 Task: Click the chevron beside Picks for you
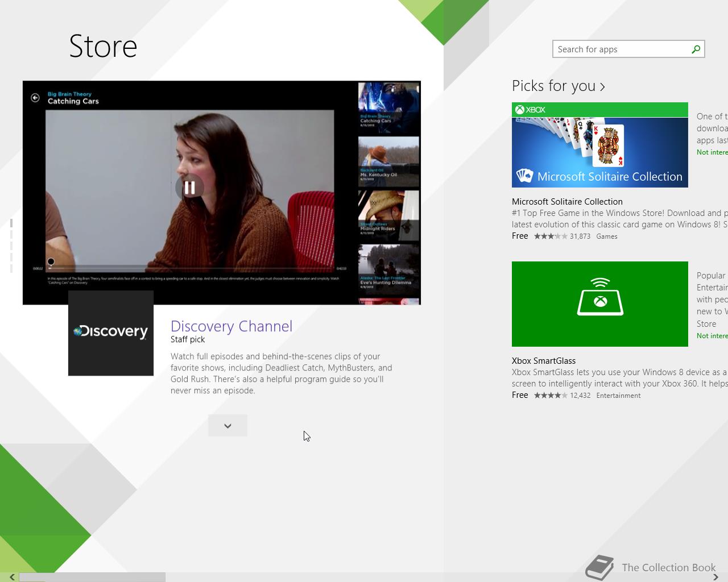coord(602,86)
